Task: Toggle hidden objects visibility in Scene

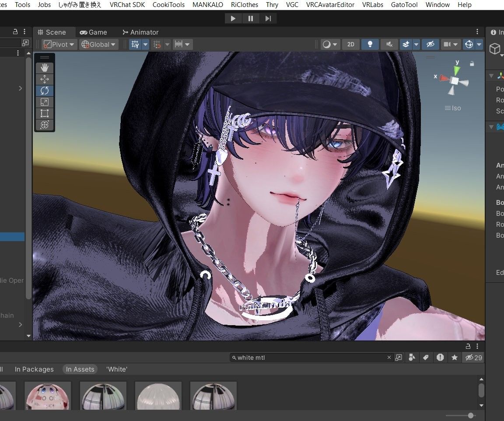Action: click(x=430, y=44)
